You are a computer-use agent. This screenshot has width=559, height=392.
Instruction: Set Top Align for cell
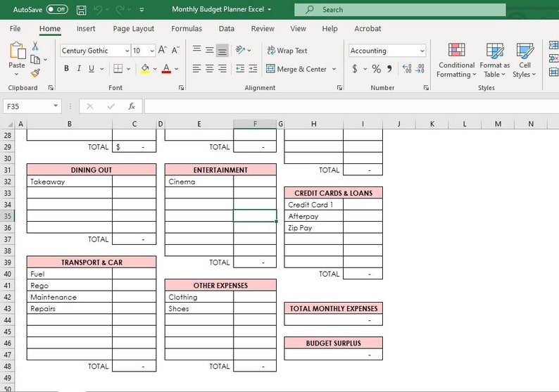point(197,49)
